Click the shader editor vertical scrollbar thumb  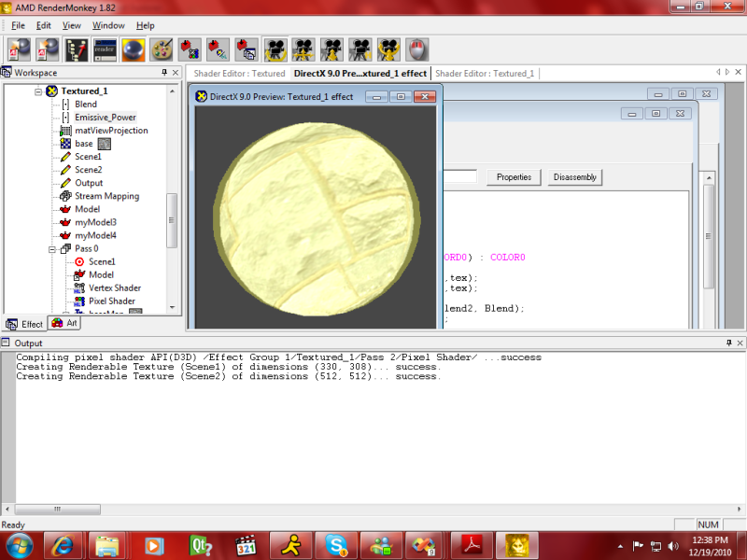click(x=709, y=236)
